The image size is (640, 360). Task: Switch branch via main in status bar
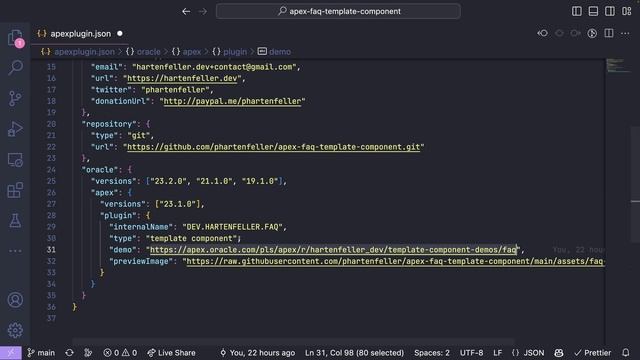[x=41, y=353]
